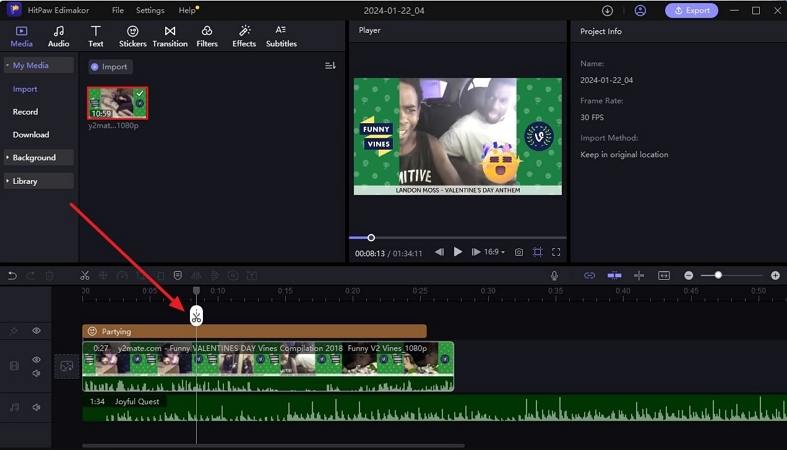The width and height of the screenshot is (787, 450).
Task: Select the Partying sticker clip
Action: [254, 331]
